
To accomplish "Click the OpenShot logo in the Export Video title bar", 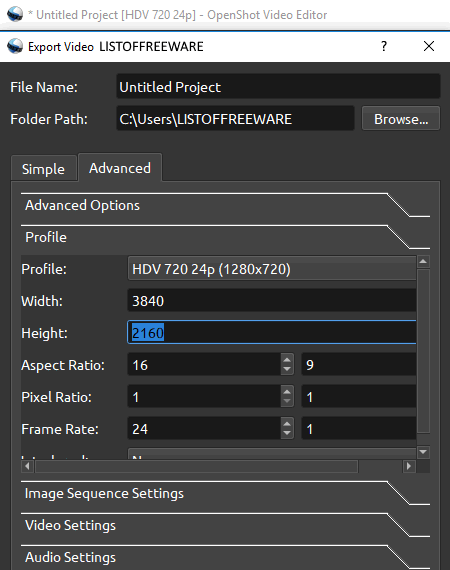I will [15, 46].
